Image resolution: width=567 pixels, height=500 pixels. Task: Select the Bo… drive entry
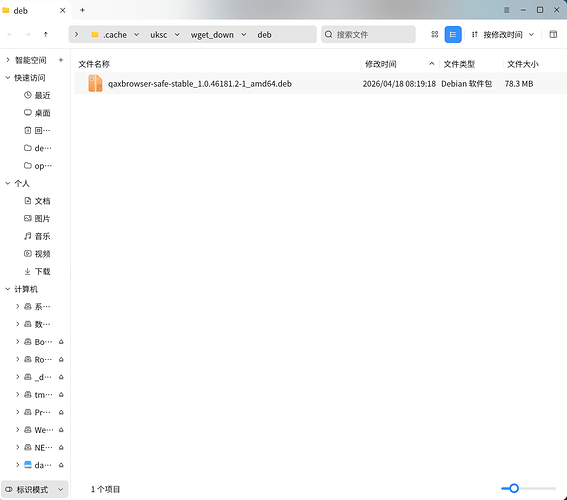coord(38,342)
